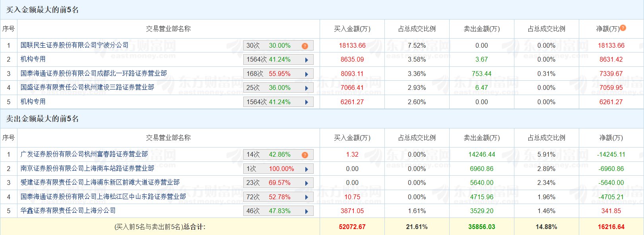
Task: Click arrow icon in fifth-row 机构专用 box
Action: point(306,103)
